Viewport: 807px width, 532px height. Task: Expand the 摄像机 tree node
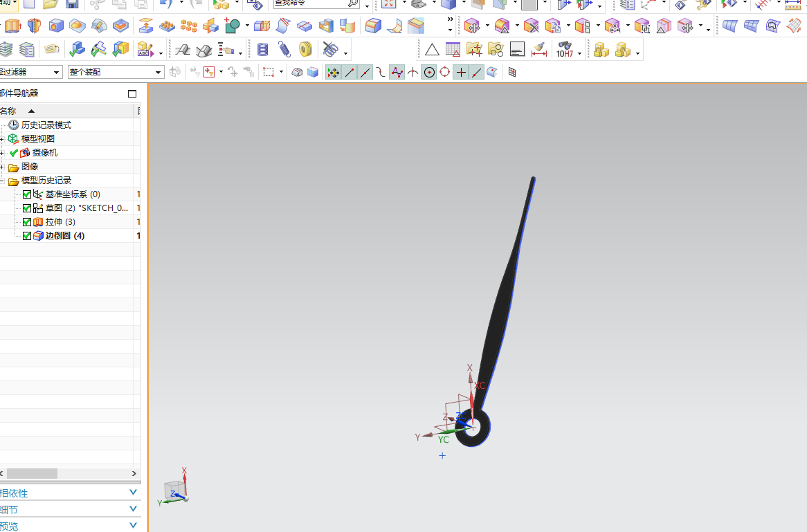(2, 154)
